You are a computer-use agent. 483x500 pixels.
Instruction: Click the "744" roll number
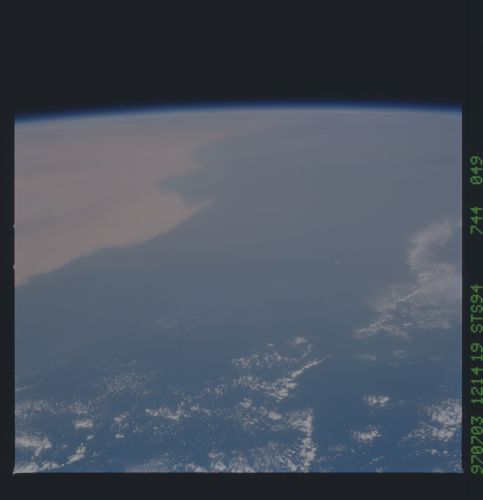tap(476, 220)
